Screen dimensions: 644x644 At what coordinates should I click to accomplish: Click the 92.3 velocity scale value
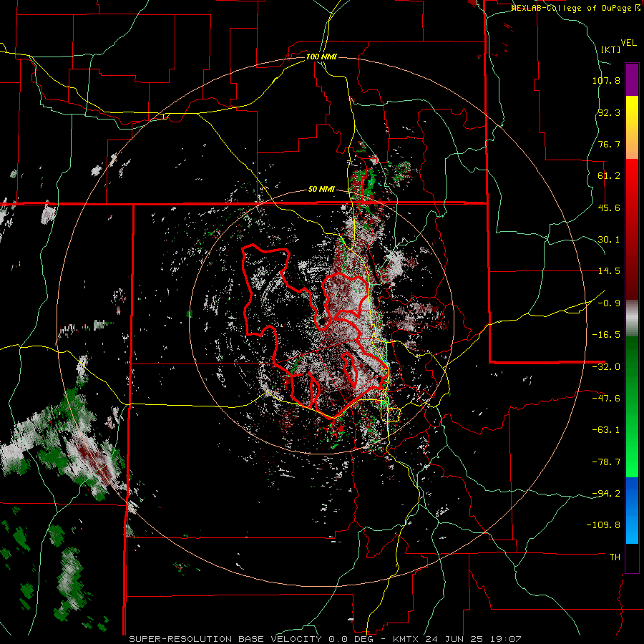point(609,112)
